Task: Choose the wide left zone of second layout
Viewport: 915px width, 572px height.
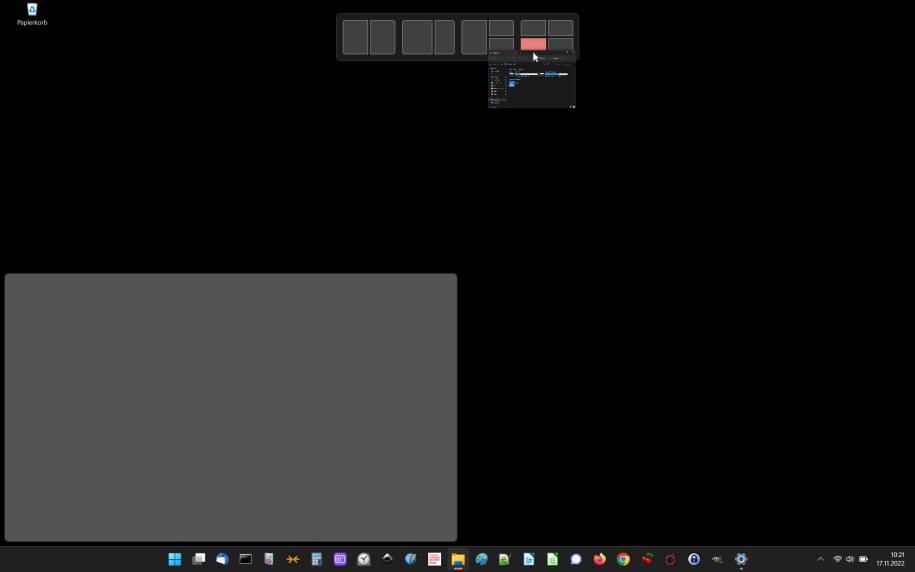Action: click(417, 37)
